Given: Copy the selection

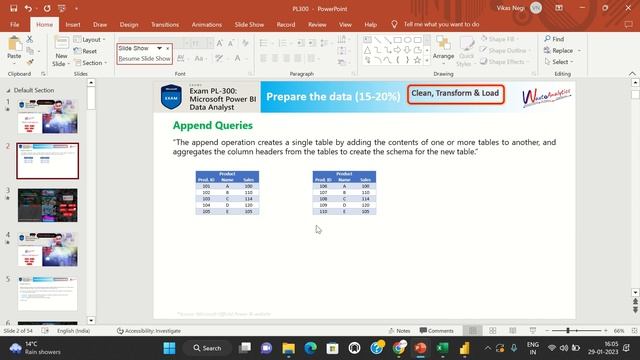Looking at the screenshot, I should pyautogui.click(x=30, y=51).
